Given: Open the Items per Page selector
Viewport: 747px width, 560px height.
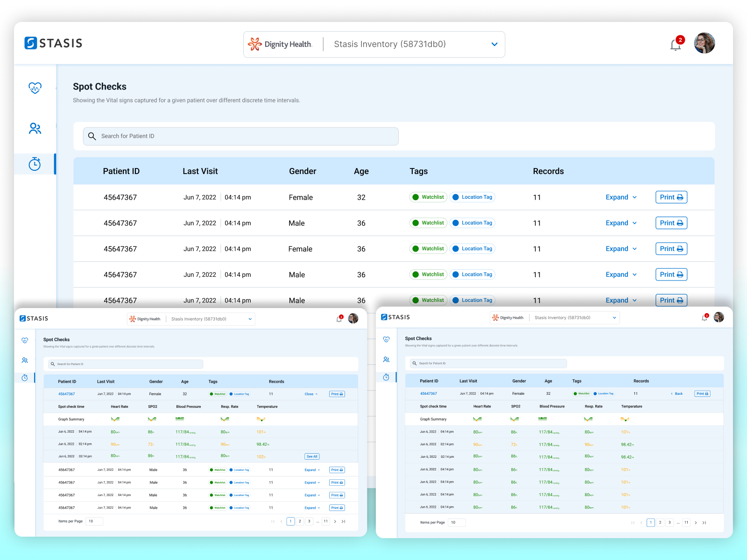Looking at the screenshot, I should (94, 521).
